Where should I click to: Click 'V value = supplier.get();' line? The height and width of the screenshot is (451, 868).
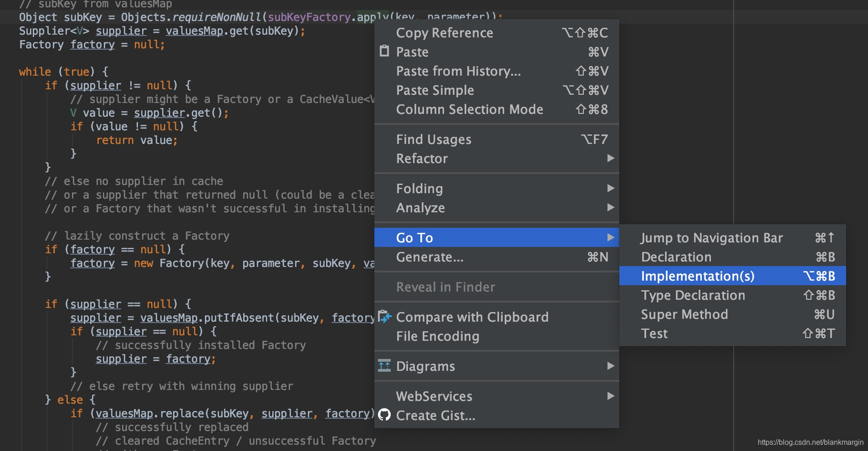pyautogui.click(x=149, y=113)
